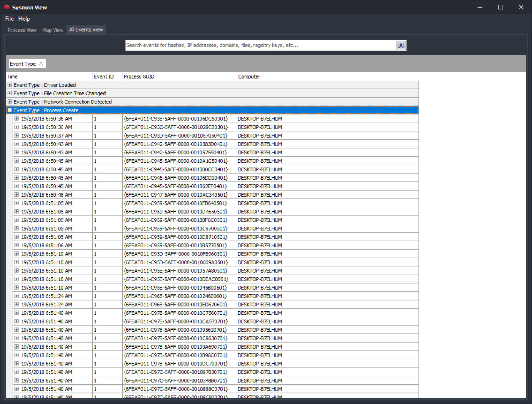
Task: Switch to the Process View tab
Action: (22, 30)
